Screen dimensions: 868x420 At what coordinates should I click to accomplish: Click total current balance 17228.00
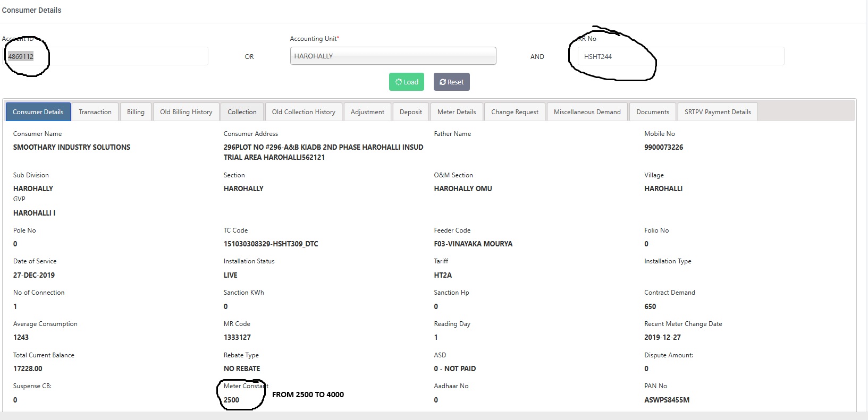[28, 368]
